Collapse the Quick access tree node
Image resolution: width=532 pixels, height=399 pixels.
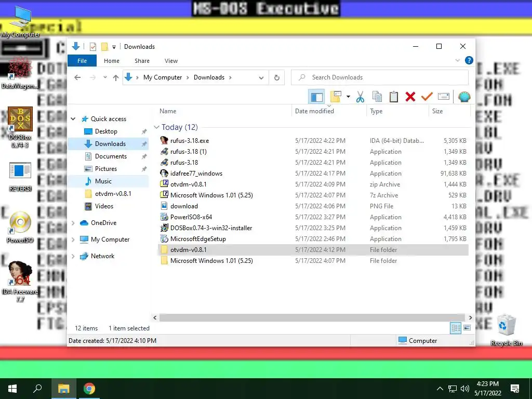73,119
